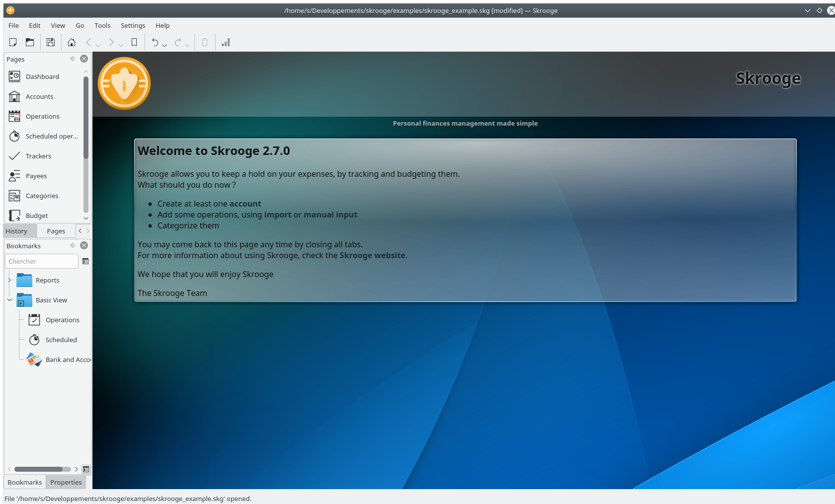Float the Bookmarks panel using diamond icon
The width and height of the screenshot is (835, 504).
pyautogui.click(x=73, y=245)
